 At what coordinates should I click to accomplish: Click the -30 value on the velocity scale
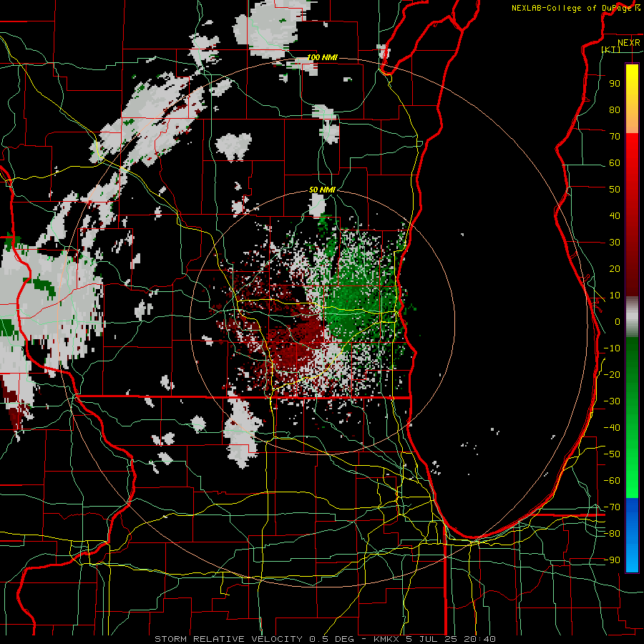[x=612, y=401]
